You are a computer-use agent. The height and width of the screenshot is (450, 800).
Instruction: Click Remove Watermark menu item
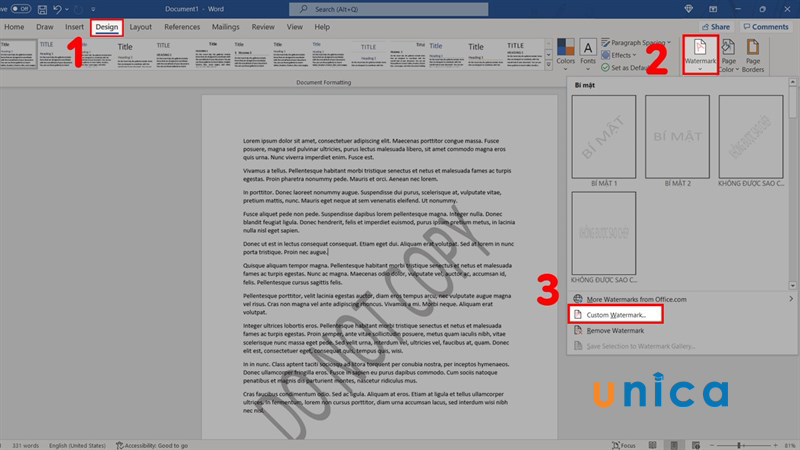[x=615, y=331]
